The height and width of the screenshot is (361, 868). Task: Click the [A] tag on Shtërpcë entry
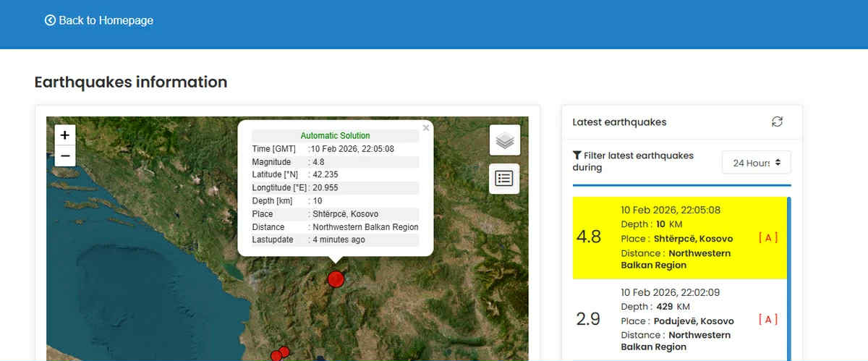[767, 238]
